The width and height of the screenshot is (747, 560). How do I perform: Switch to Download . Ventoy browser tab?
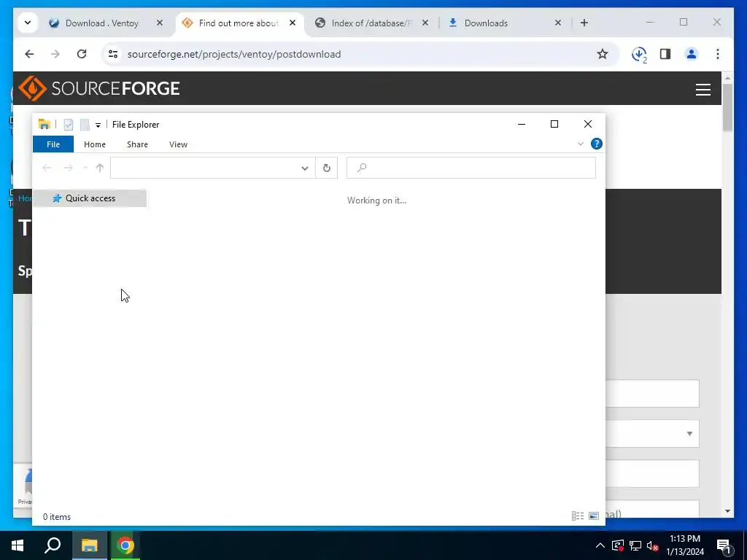pyautogui.click(x=101, y=23)
